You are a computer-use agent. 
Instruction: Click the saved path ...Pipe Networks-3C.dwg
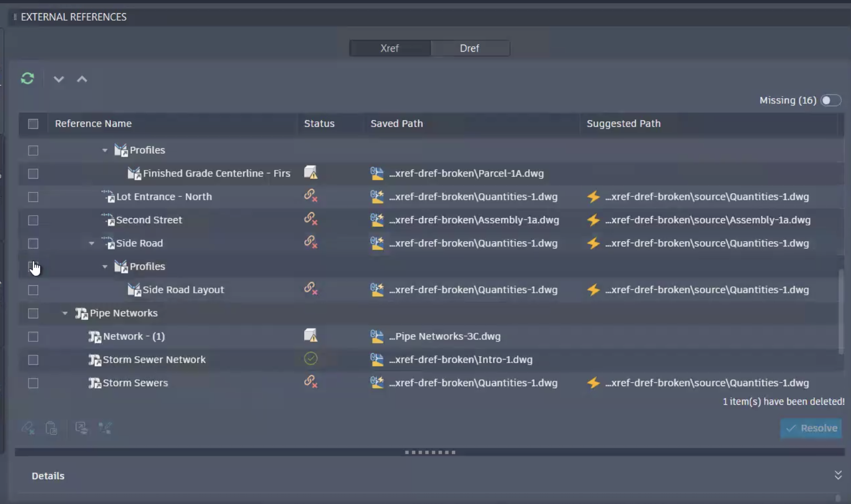pos(445,336)
